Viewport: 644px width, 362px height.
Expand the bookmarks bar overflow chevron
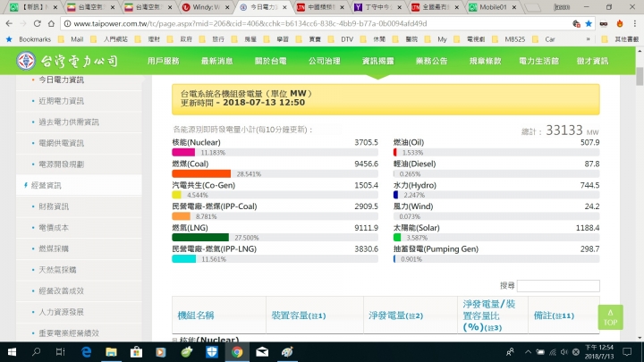tap(588, 39)
